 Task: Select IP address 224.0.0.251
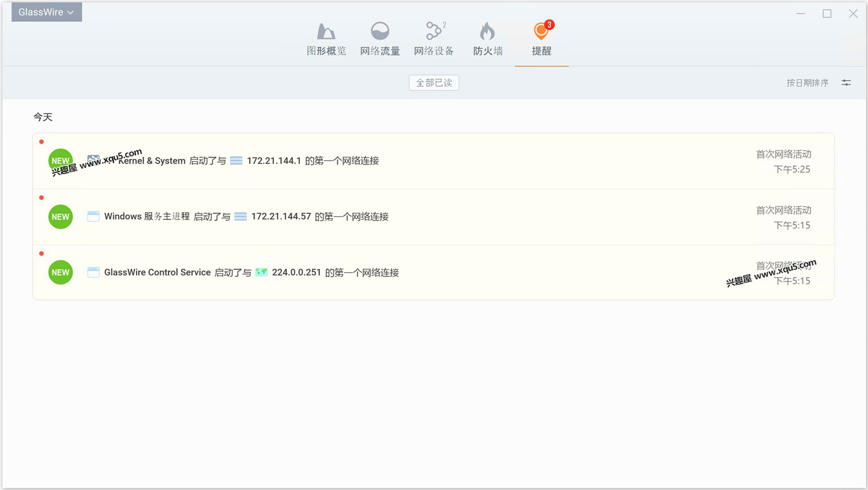click(x=296, y=272)
